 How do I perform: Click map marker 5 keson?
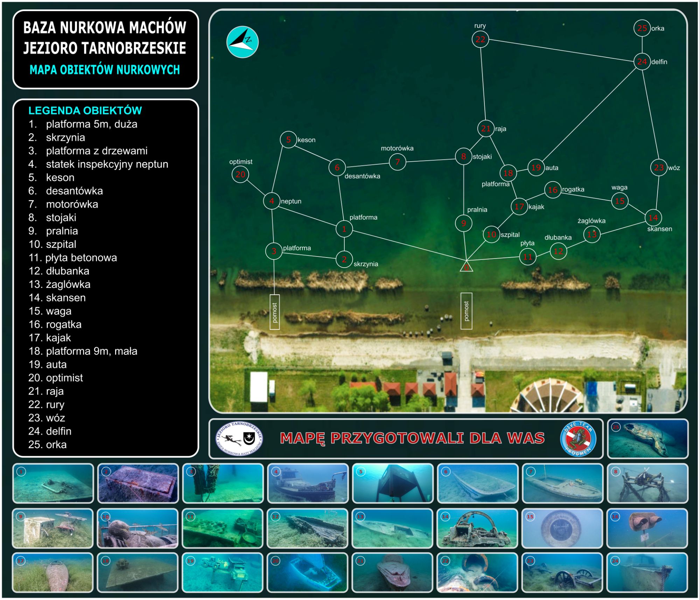288,140
